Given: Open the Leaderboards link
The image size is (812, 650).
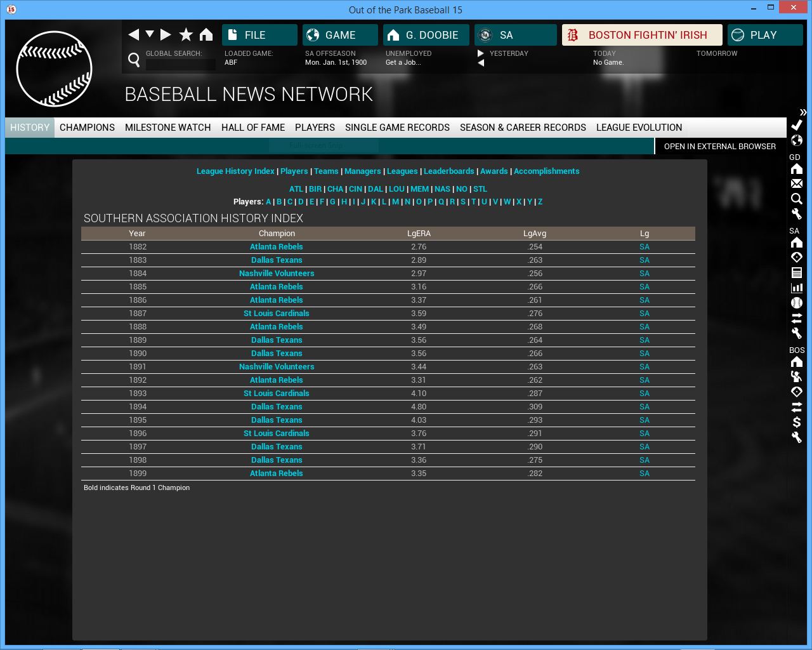Looking at the screenshot, I should pos(449,171).
